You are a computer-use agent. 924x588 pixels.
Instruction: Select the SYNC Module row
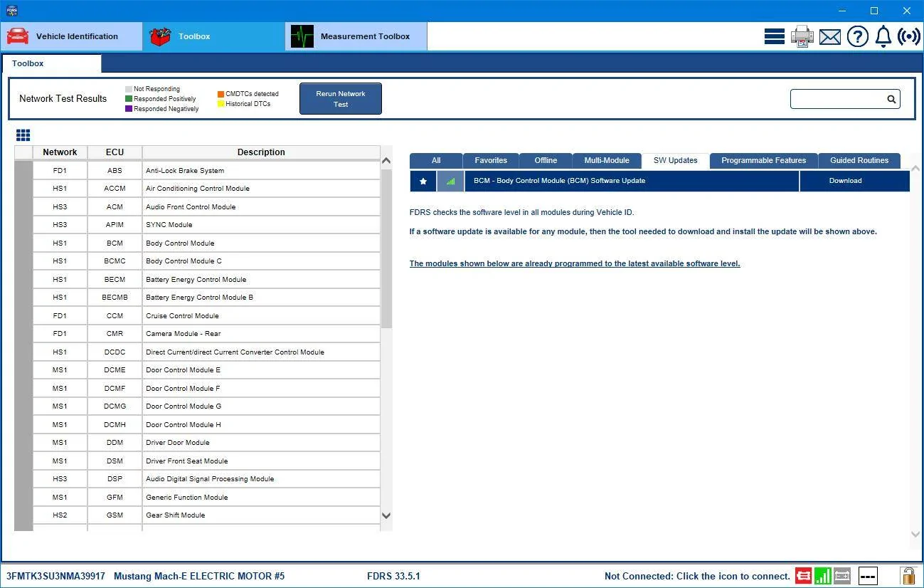pyautogui.click(x=206, y=225)
